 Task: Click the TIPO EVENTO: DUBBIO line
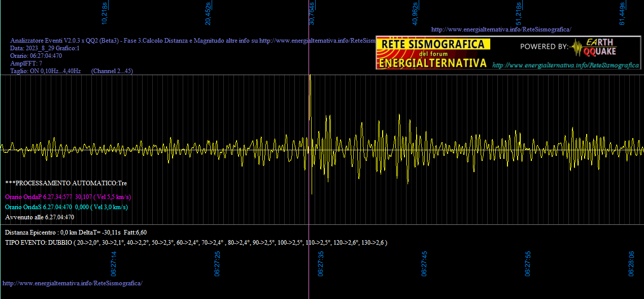[196, 243]
